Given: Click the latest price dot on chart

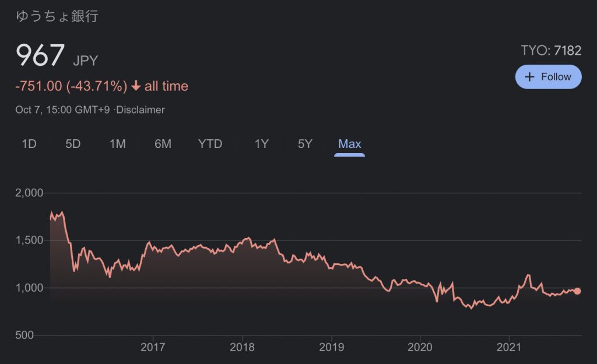Looking at the screenshot, I should (577, 291).
